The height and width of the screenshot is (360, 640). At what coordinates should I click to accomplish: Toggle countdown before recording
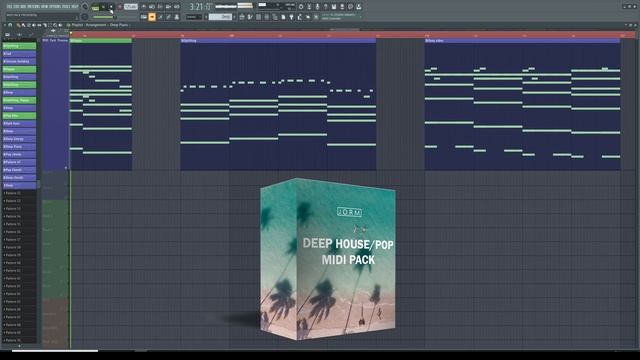coord(160,7)
